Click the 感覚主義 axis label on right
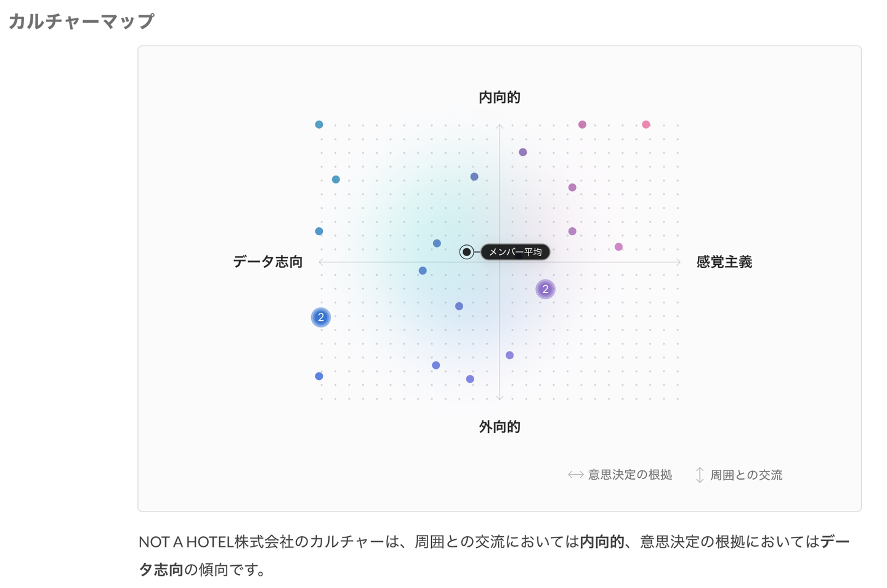The height and width of the screenshot is (588, 887). (x=724, y=262)
